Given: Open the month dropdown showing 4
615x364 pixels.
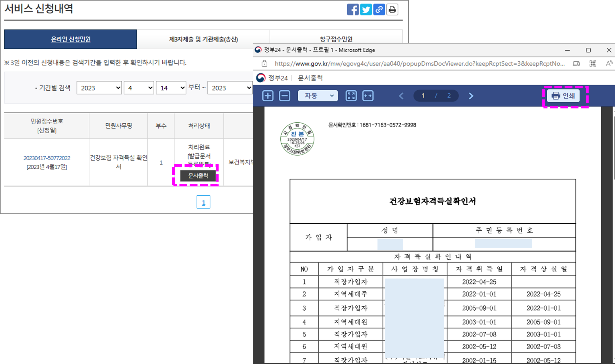Looking at the screenshot, I should 139,88.
